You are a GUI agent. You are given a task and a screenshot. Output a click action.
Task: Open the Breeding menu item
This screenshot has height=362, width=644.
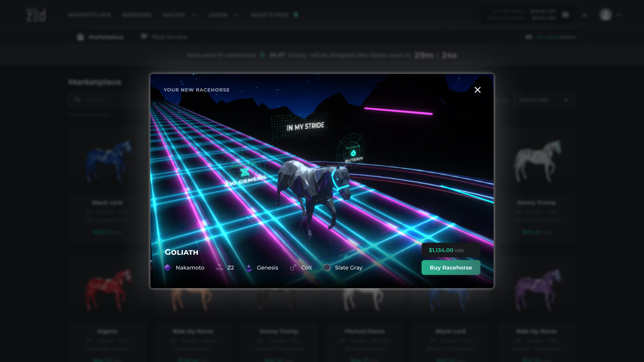coord(137,15)
